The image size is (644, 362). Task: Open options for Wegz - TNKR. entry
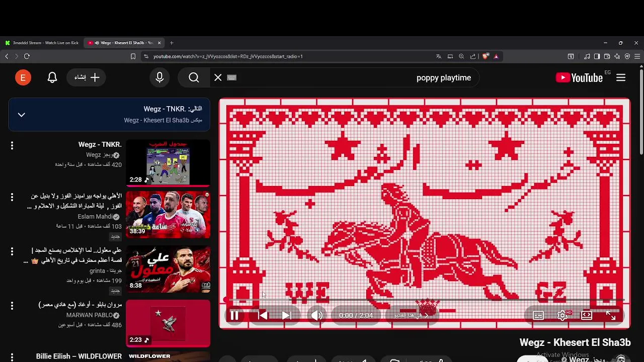point(12,146)
